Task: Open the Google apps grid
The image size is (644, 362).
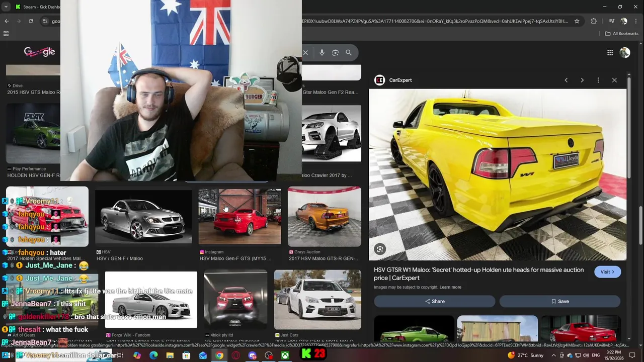Action: pos(610,52)
